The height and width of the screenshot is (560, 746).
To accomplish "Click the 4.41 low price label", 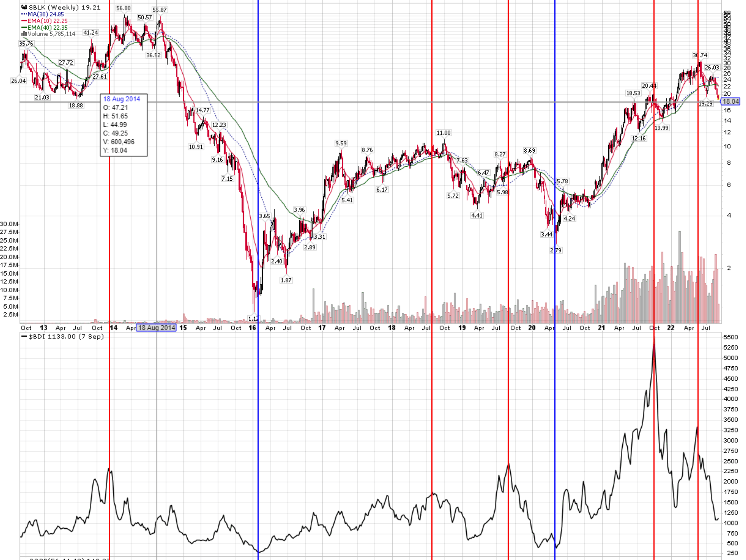I will coord(477,216).
